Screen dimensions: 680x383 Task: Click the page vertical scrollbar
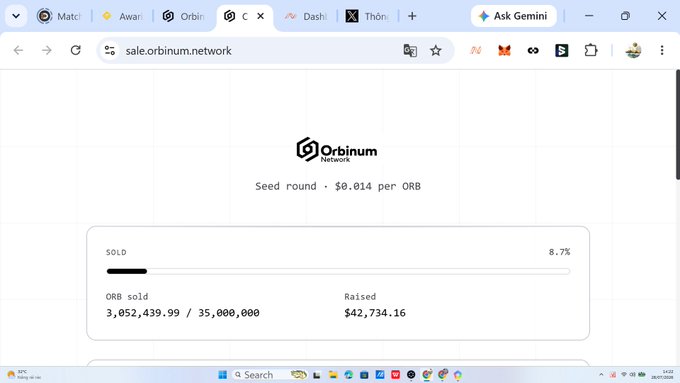coord(677,124)
